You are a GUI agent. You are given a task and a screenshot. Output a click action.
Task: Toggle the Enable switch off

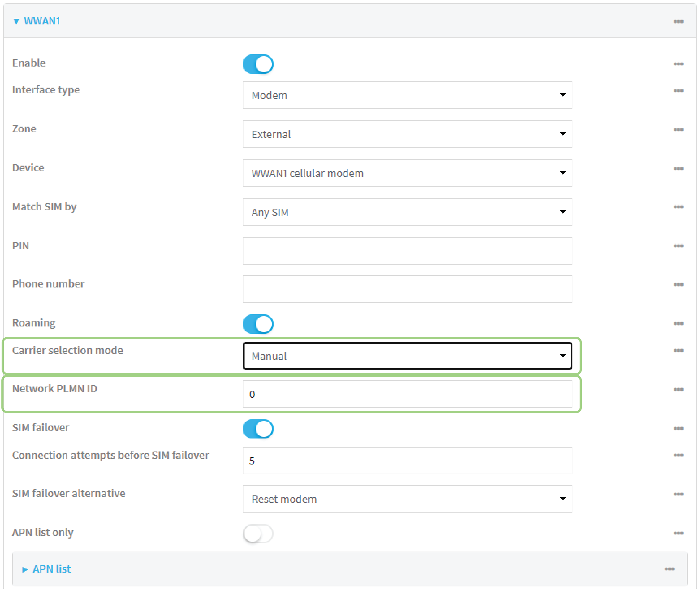click(258, 64)
